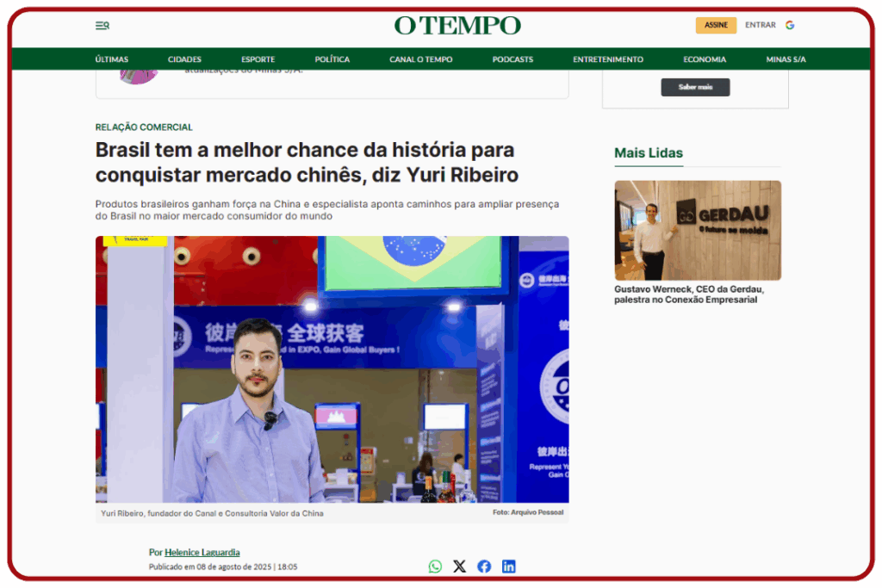The width and height of the screenshot is (882, 588).
Task: Open the CIDADES menu section
Action: click(184, 59)
